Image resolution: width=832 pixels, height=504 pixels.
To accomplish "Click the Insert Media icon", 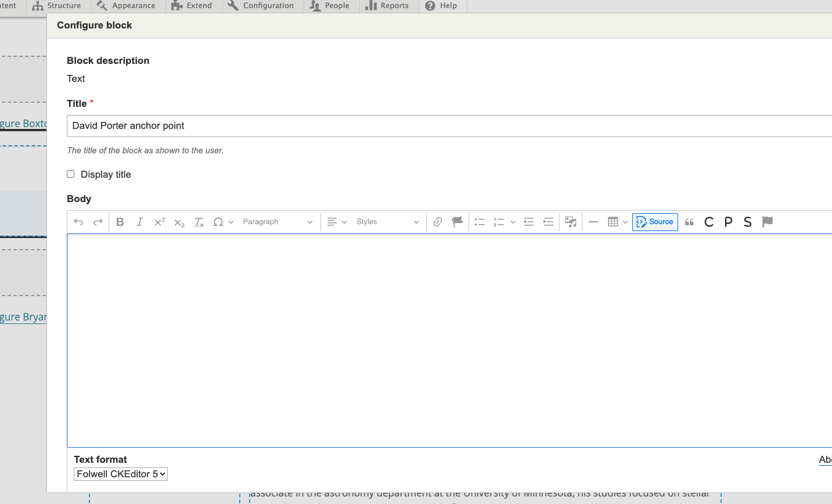I will pos(571,222).
